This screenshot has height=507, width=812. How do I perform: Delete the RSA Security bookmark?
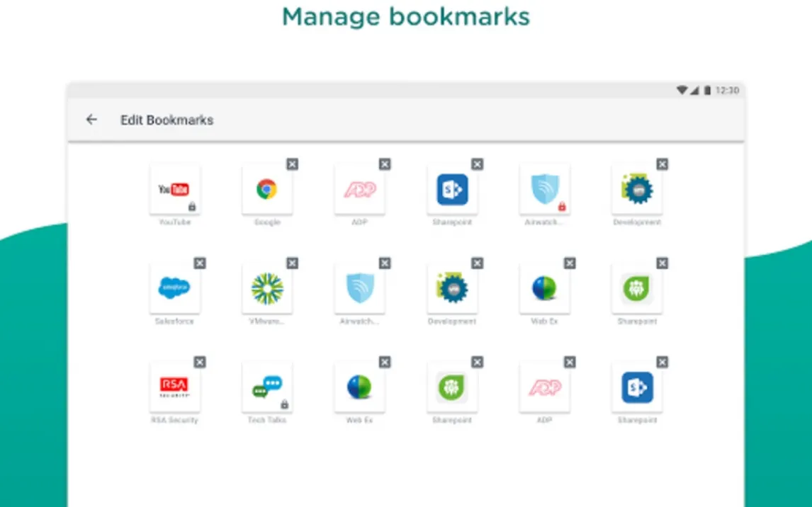[x=200, y=363]
